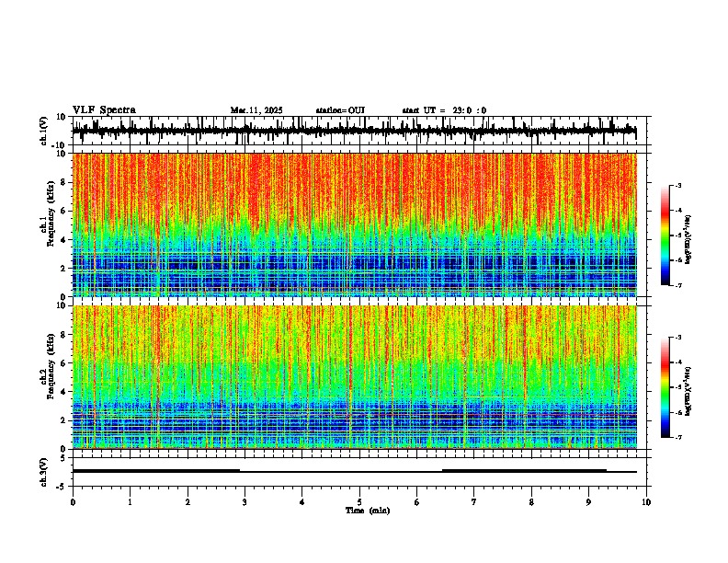
Task: Click the ch.1 voltage waveform trace panel
Action: (x=359, y=131)
